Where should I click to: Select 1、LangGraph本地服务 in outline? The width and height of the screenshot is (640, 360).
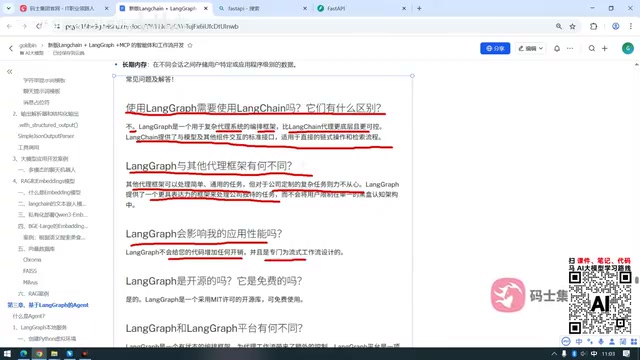40,327
